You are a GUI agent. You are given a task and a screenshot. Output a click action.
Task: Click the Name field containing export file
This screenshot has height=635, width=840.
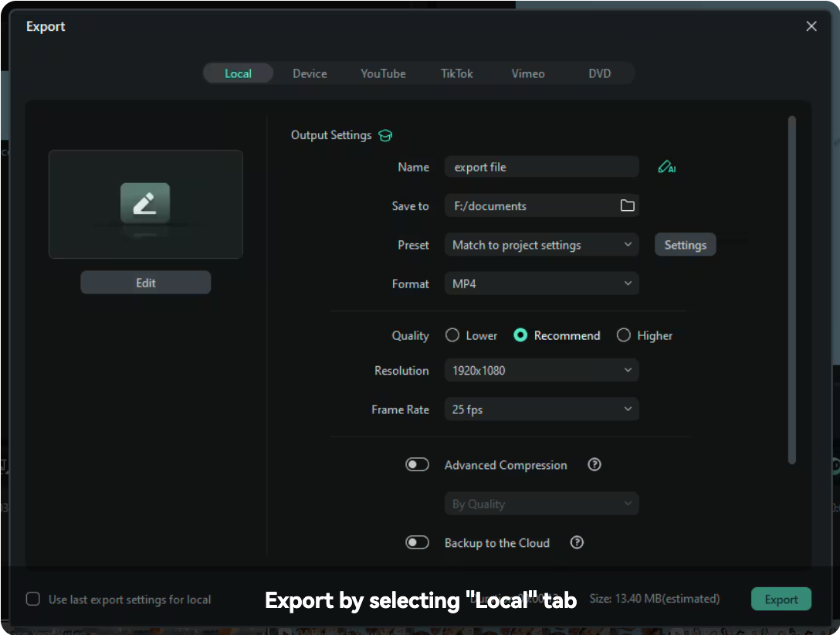[x=541, y=167]
